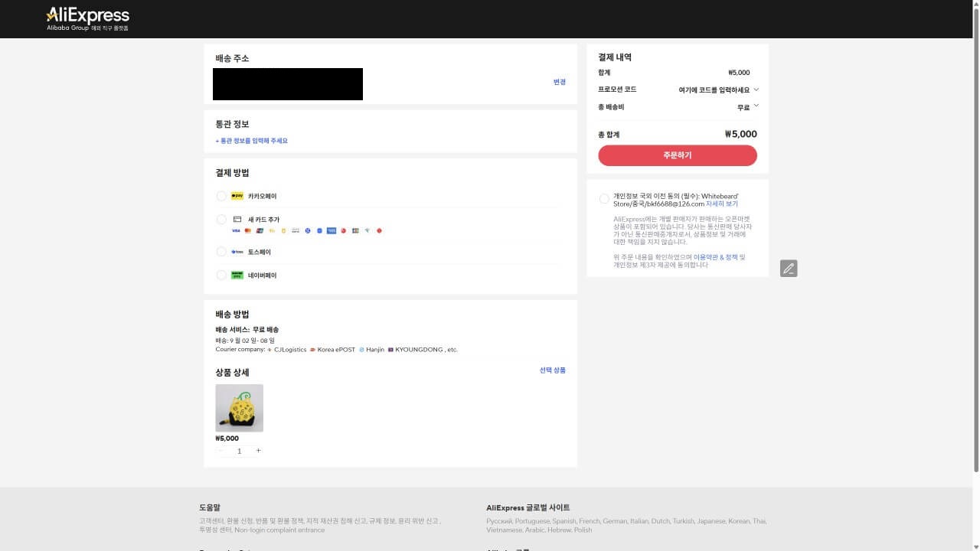Click 변경 to change shipping address
Screen dimensions: 980x551
[x=560, y=82]
